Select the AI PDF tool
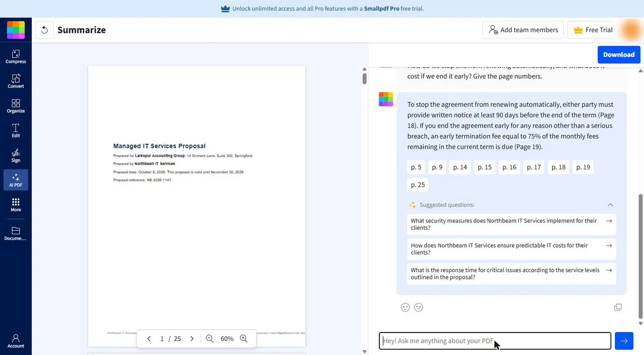This screenshot has height=355, width=644. 16,180
